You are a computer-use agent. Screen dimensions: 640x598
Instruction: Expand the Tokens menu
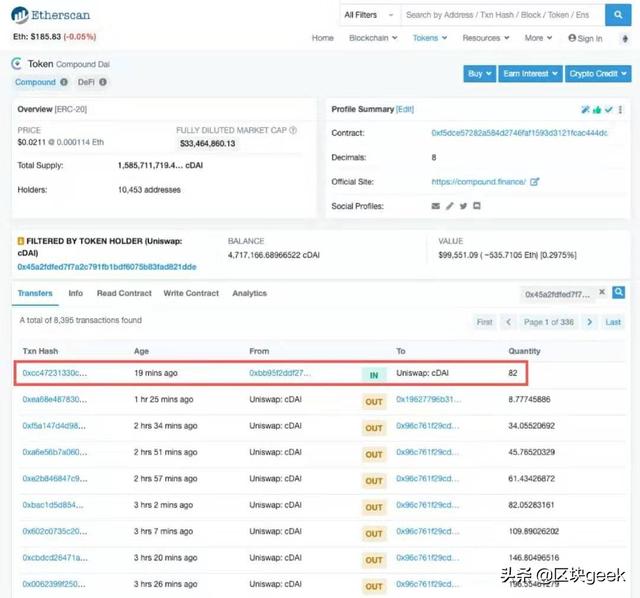(x=430, y=38)
